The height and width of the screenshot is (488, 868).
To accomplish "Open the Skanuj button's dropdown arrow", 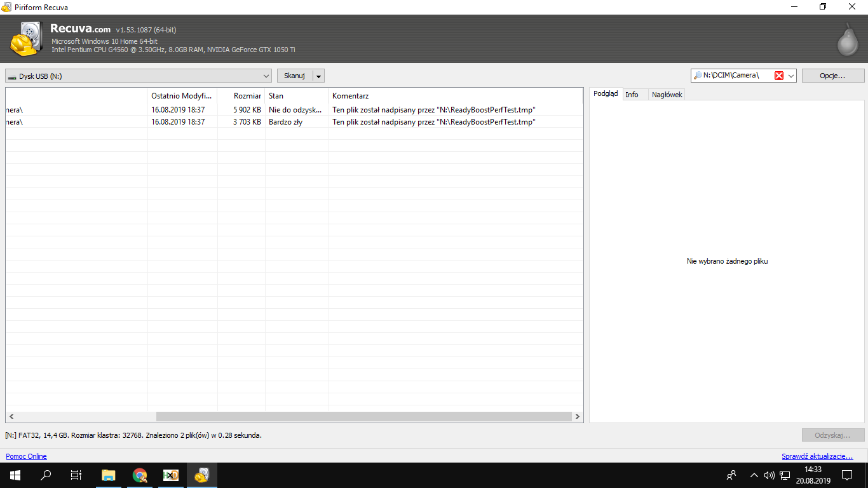I will click(319, 76).
